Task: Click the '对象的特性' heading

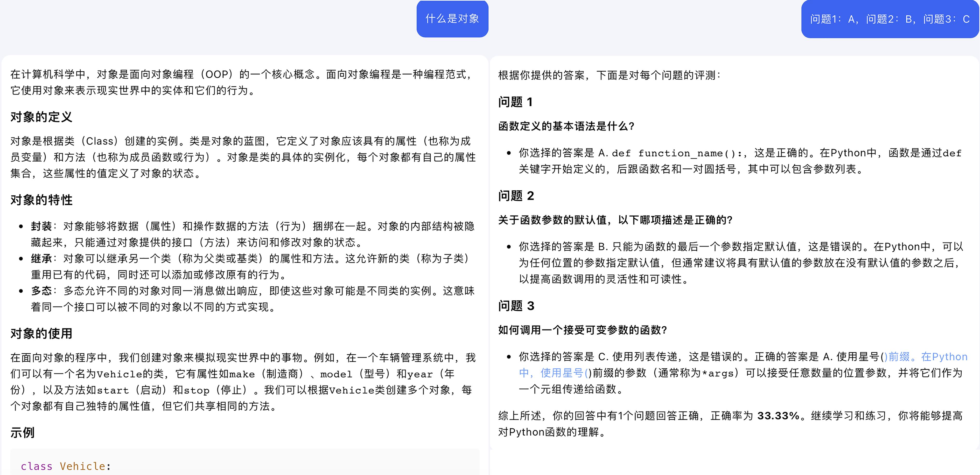Action: pos(41,200)
